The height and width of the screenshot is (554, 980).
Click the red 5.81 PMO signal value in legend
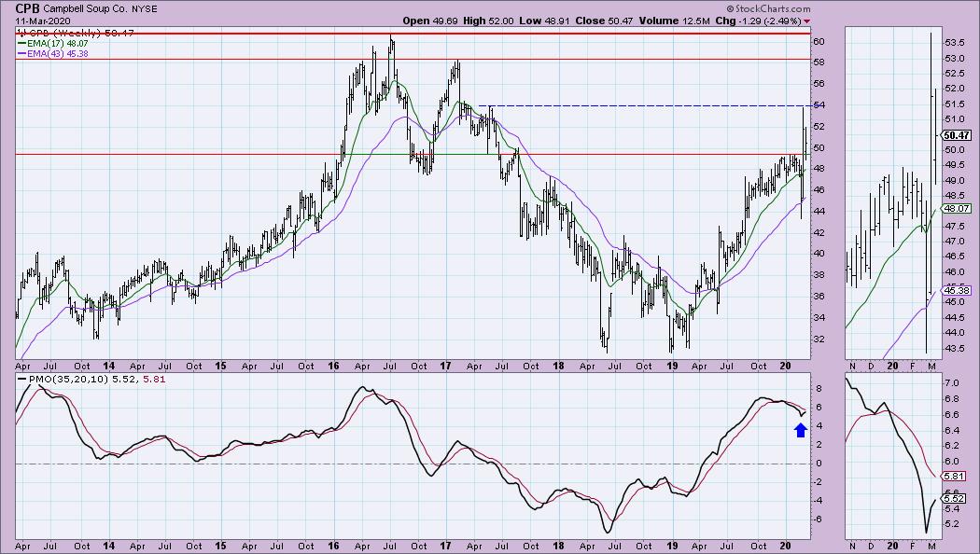pyautogui.click(x=154, y=379)
